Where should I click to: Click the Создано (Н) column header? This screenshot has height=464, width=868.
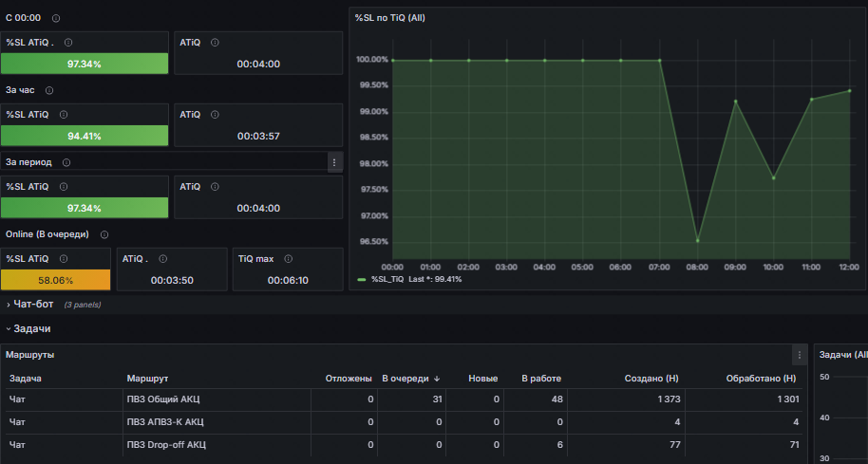[x=651, y=379]
